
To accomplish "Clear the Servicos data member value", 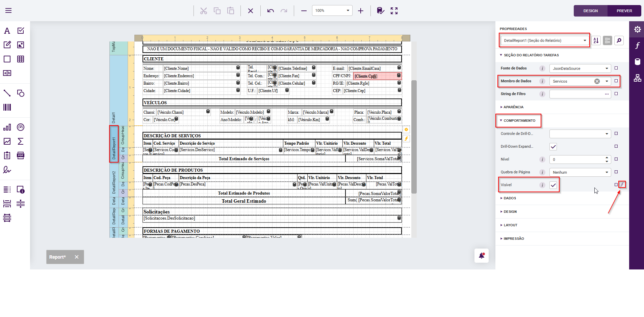I will click(597, 81).
